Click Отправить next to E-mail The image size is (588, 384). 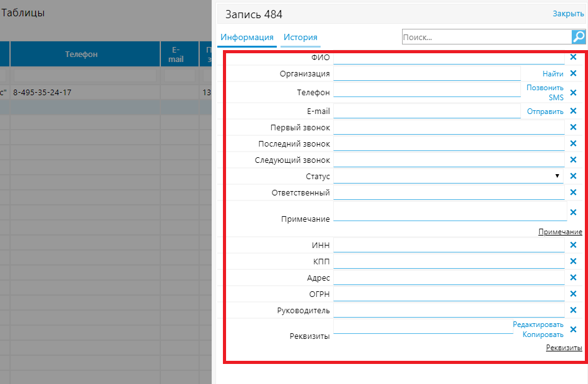tap(545, 112)
